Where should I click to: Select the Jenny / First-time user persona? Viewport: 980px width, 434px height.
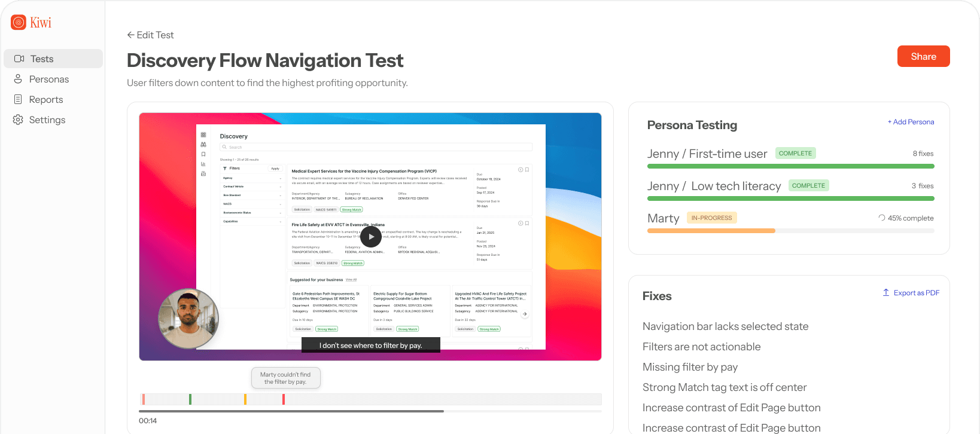[707, 154]
